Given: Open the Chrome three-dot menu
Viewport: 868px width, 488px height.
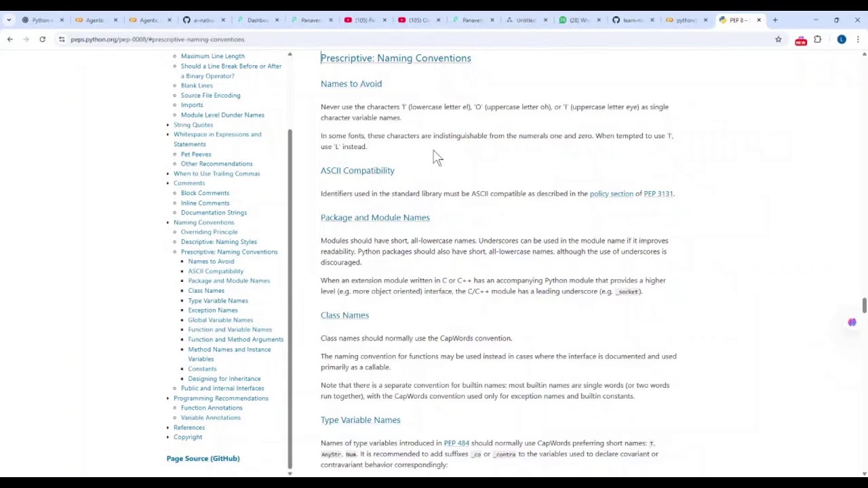Looking at the screenshot, I should click(858, 39).
